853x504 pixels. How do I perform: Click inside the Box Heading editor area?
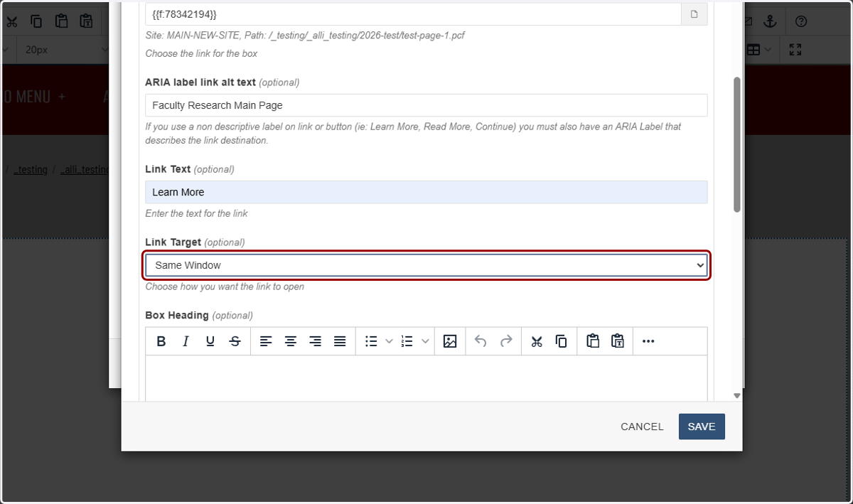tap(426, 378)
